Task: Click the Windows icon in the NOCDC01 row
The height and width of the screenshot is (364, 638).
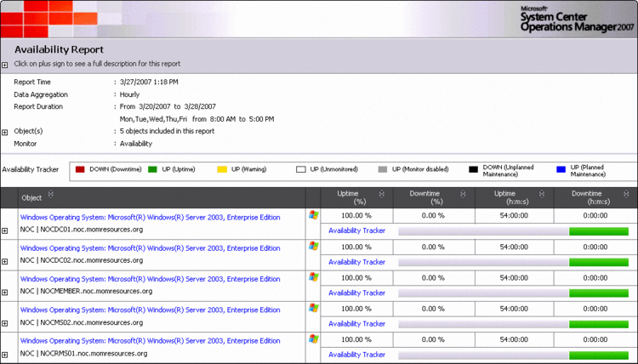Action: tap(314, 215)
